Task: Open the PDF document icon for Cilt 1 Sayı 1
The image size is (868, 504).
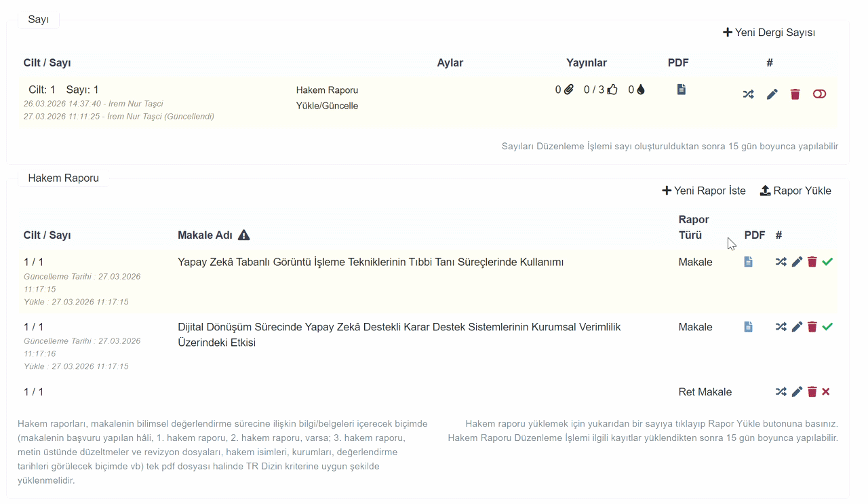Action: pyautogui.click(x=682, y=90)
